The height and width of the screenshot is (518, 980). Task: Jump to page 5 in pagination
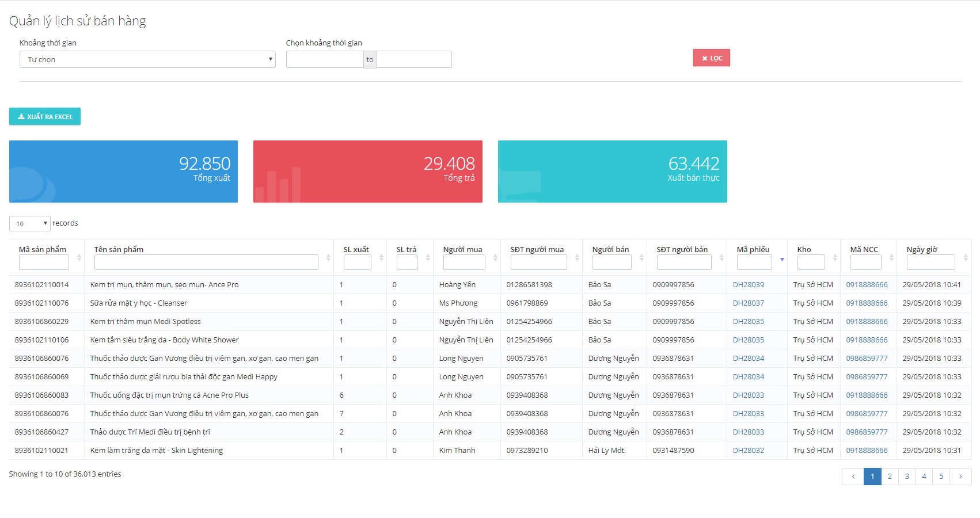click(941, 477)
